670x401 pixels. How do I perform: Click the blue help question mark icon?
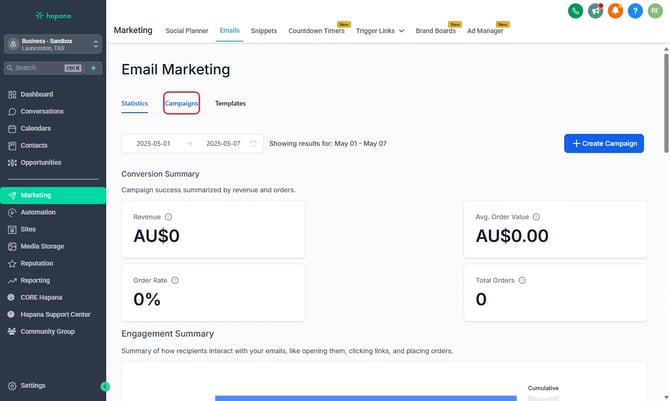[636, 11]
